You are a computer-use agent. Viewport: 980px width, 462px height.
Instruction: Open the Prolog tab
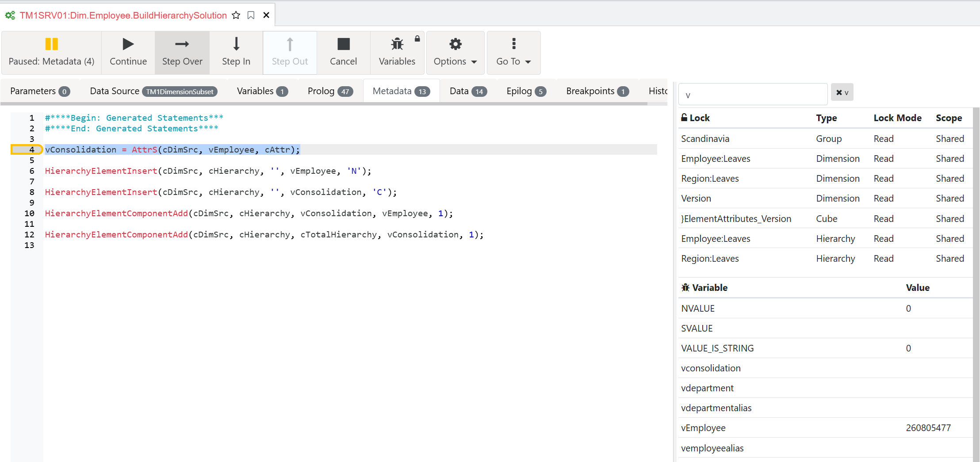pos(330,91)
